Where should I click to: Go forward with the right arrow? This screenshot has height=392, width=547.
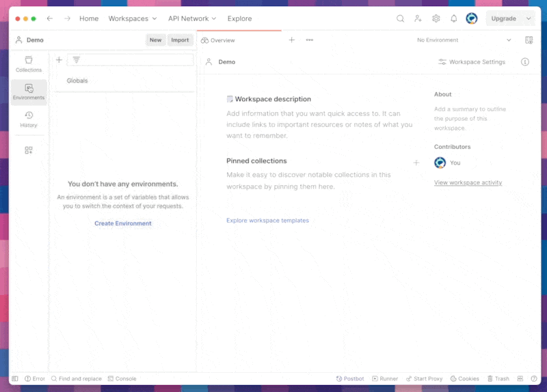tap(67, 18)
